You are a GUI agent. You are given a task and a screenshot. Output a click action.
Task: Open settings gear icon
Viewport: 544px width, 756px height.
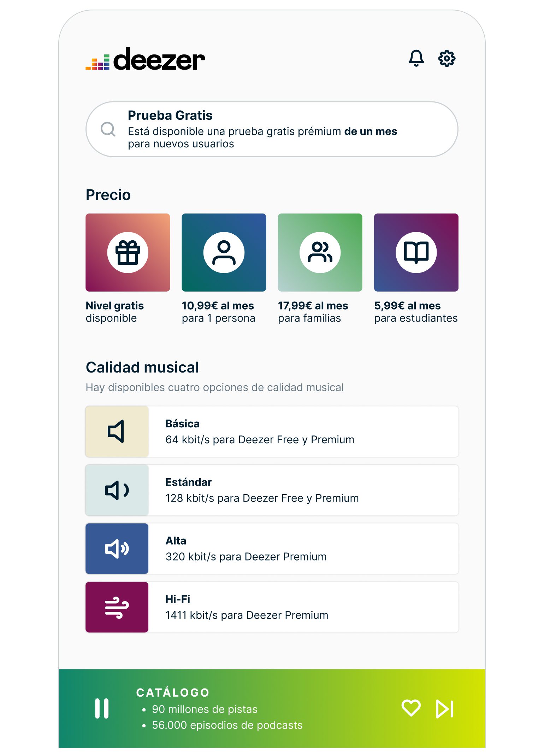[x=447, y=58]
